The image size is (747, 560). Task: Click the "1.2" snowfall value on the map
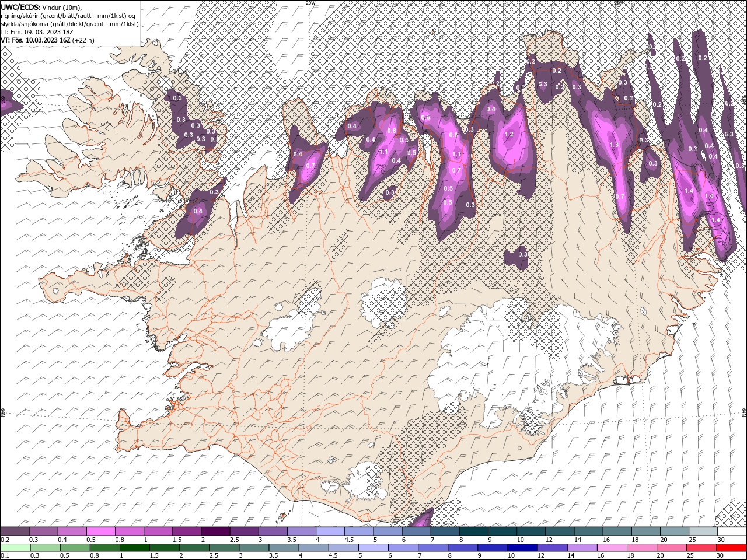[508, 134]
